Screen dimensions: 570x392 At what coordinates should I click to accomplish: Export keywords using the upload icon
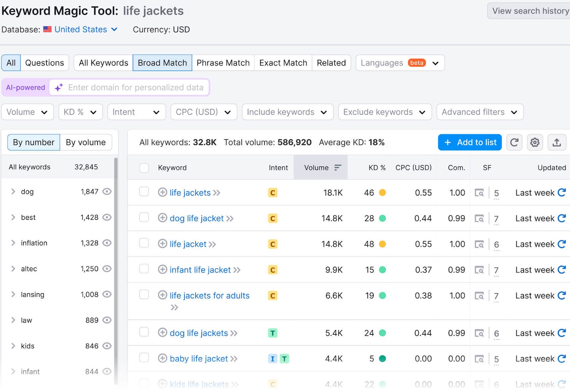pos(556,142)
